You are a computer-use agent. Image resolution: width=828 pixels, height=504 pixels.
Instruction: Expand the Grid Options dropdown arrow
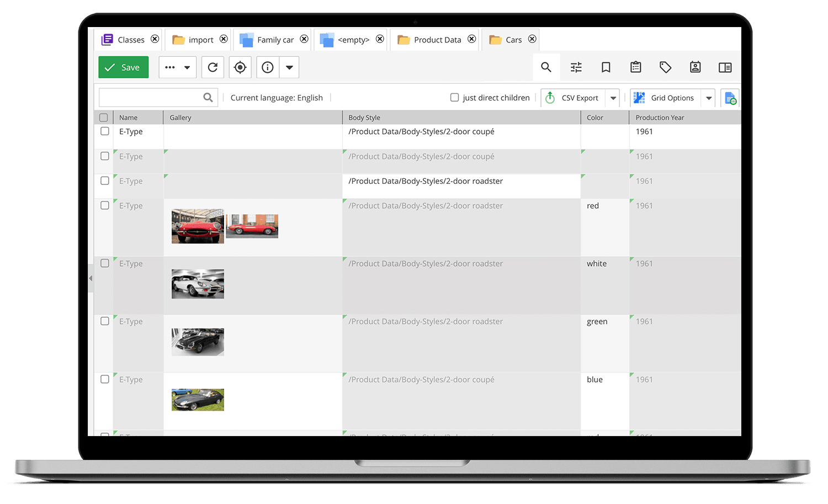coord(708,98)
